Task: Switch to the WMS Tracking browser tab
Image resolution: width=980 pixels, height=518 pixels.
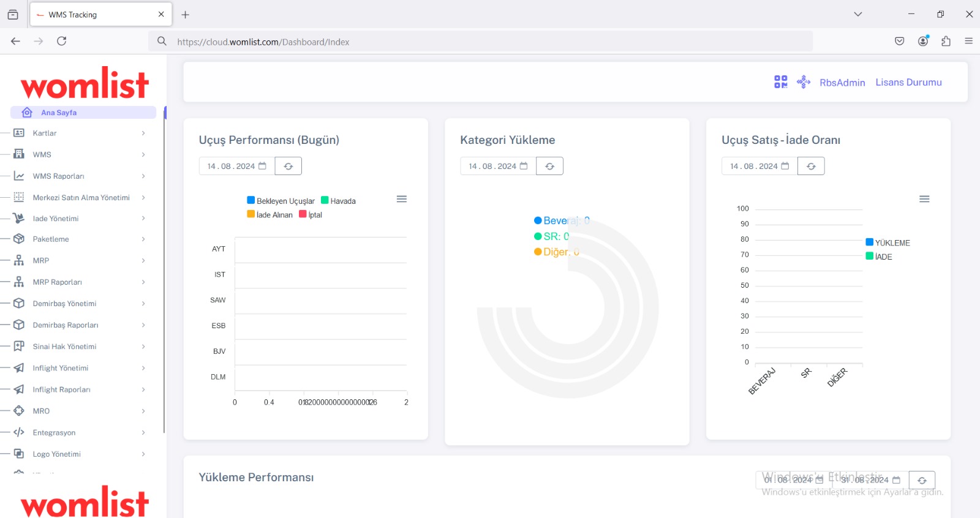Action: (x=100, y=14)
